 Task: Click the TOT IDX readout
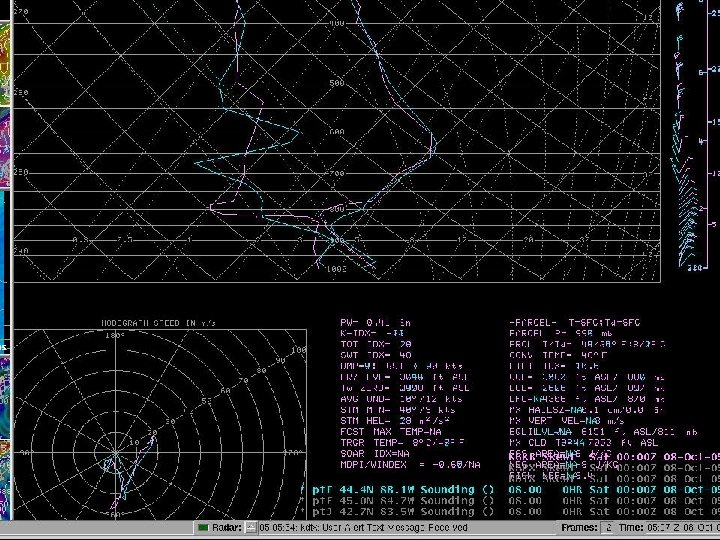click(376, 344)
